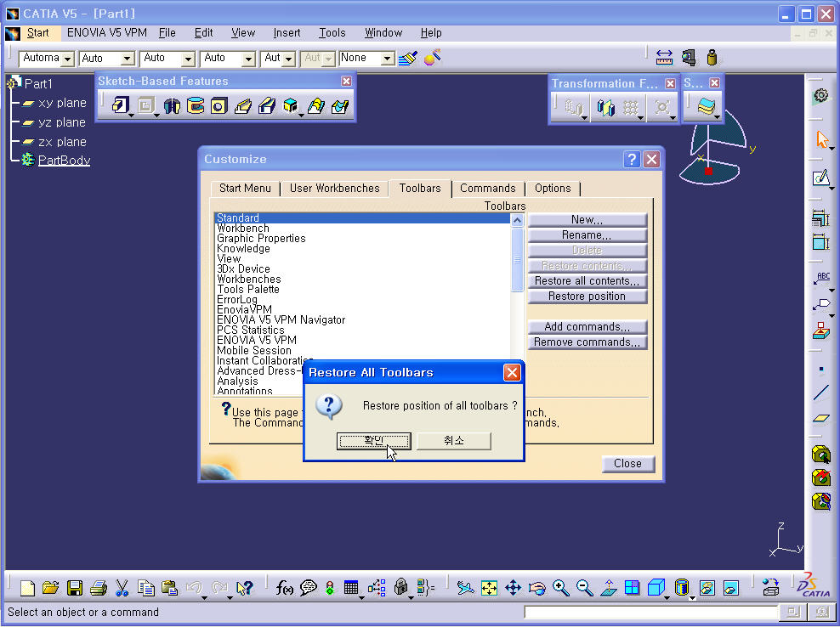Open the 'None' combo box dropdown
Image resolution: width=840 pixels, height=627 pixels.
click(388, 59)
